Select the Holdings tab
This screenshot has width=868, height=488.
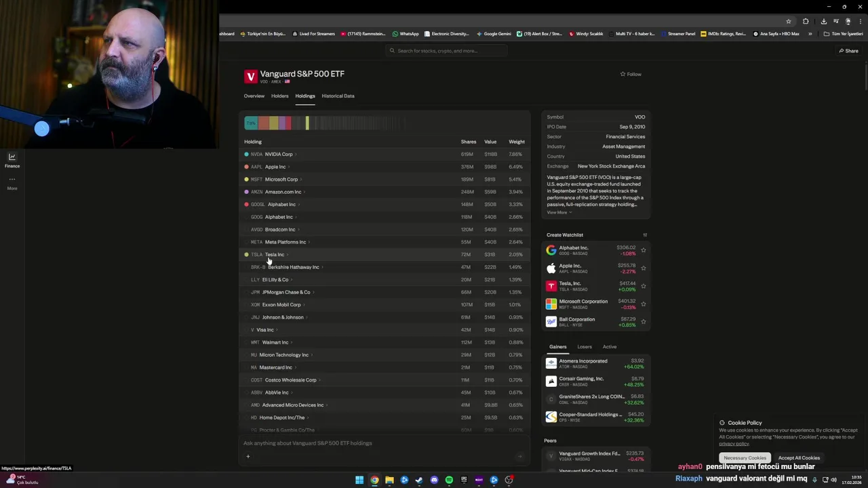pos(305,96)
